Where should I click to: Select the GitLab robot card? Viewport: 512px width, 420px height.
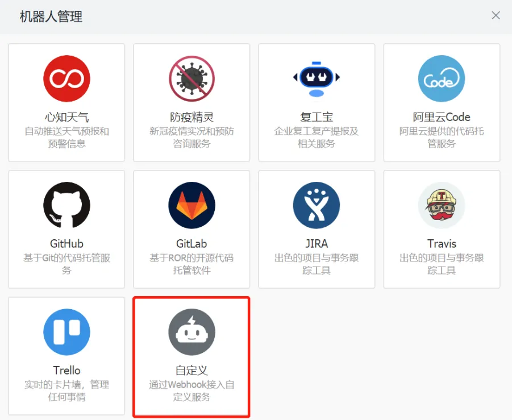[191, 228]
